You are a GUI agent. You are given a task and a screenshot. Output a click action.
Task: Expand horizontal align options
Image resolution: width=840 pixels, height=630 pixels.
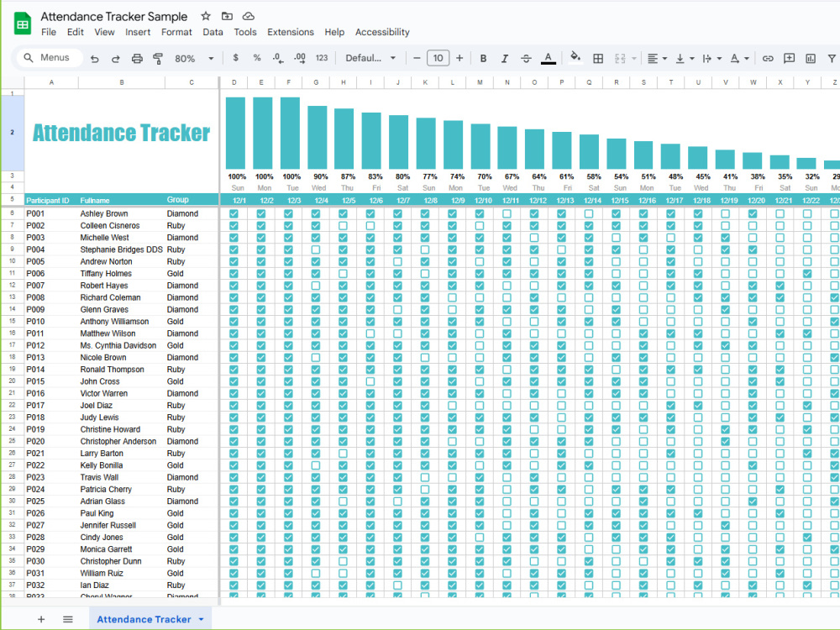click(664, 59)
